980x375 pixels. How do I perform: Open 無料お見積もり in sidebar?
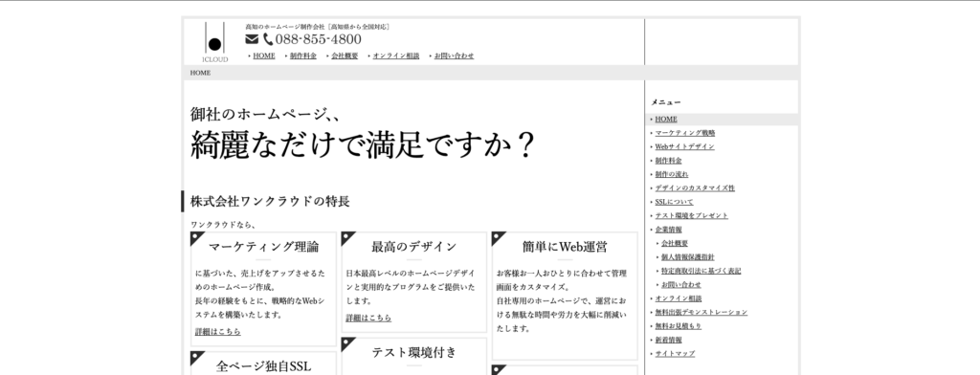point(679,325)
